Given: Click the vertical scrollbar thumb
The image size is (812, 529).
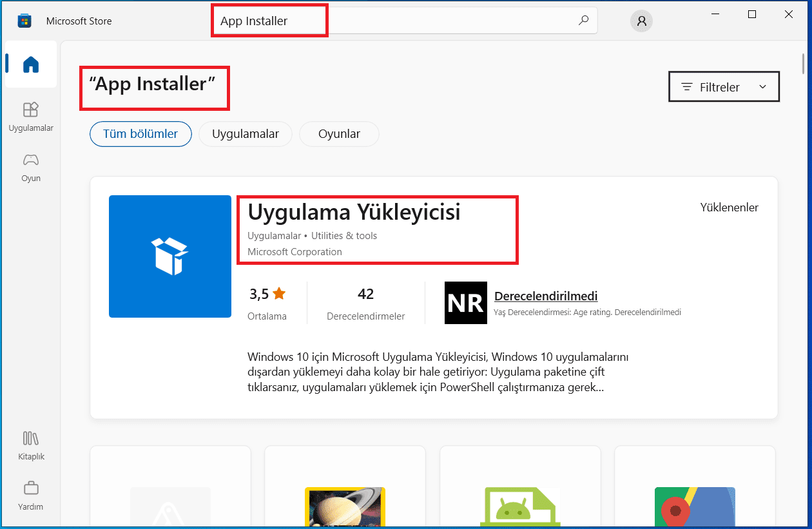Looking at the screenshot, I should [x=803, y=64].
